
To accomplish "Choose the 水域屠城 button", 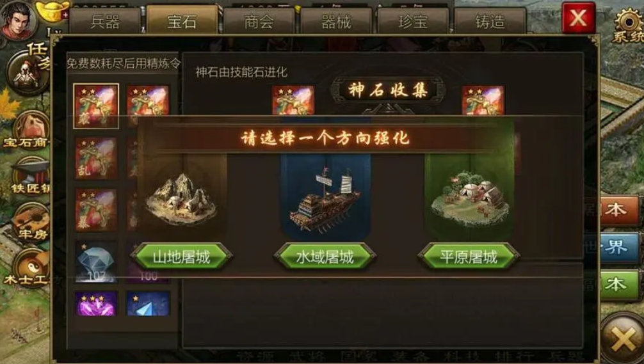I will coord(325,257).
